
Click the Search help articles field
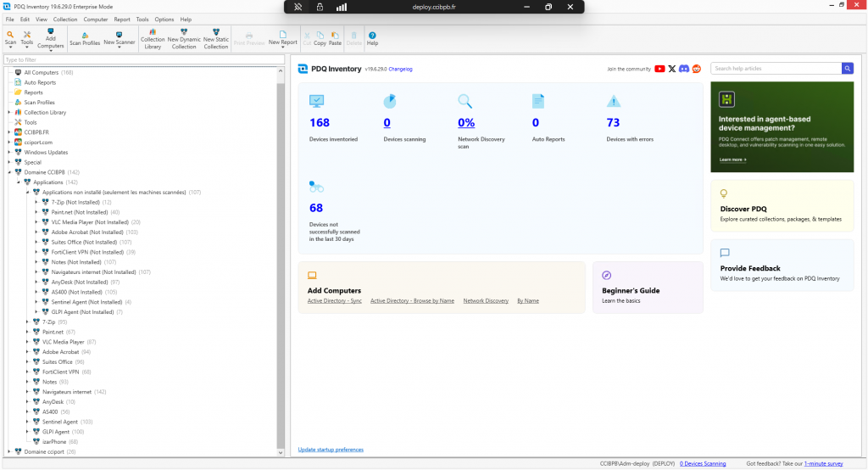pos(776,68)
